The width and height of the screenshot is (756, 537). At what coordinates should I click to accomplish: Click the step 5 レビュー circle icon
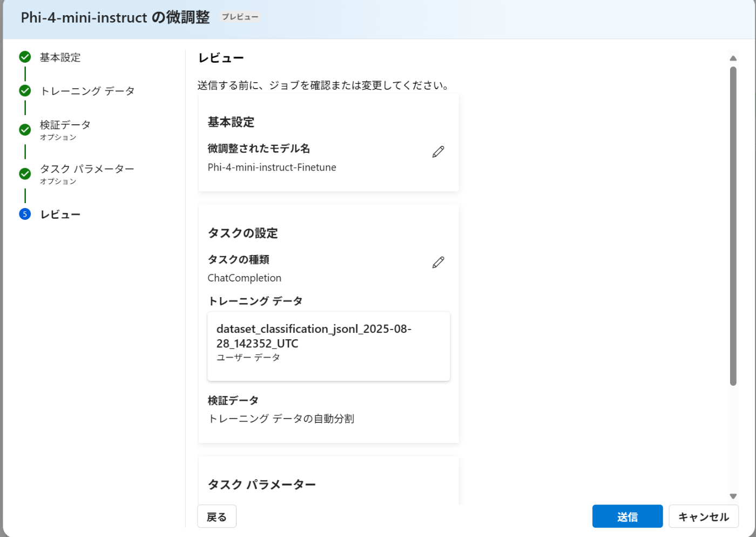click(25, 214)
